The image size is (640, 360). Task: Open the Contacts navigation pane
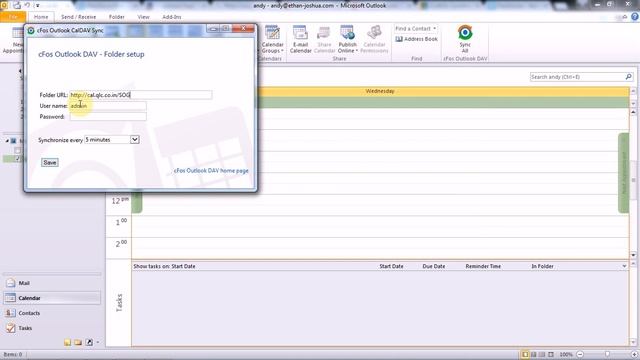click(52, 313)
